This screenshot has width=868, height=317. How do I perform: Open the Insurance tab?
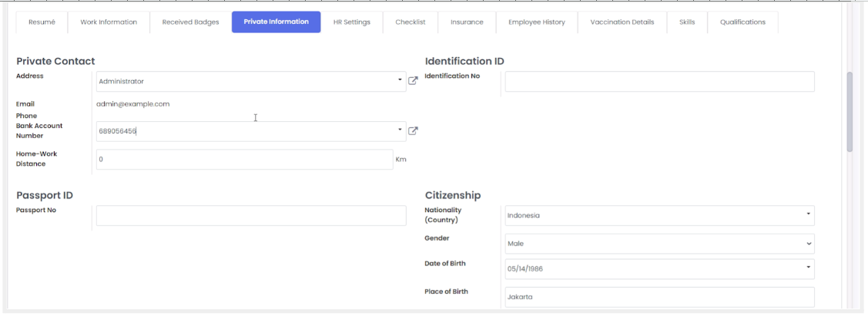click(x=467, y=22)
